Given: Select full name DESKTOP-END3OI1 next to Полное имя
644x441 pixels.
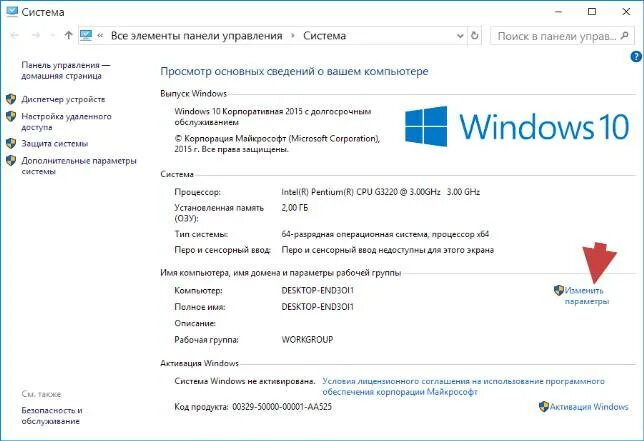Looking at the screenshot, I should [317, 307].
